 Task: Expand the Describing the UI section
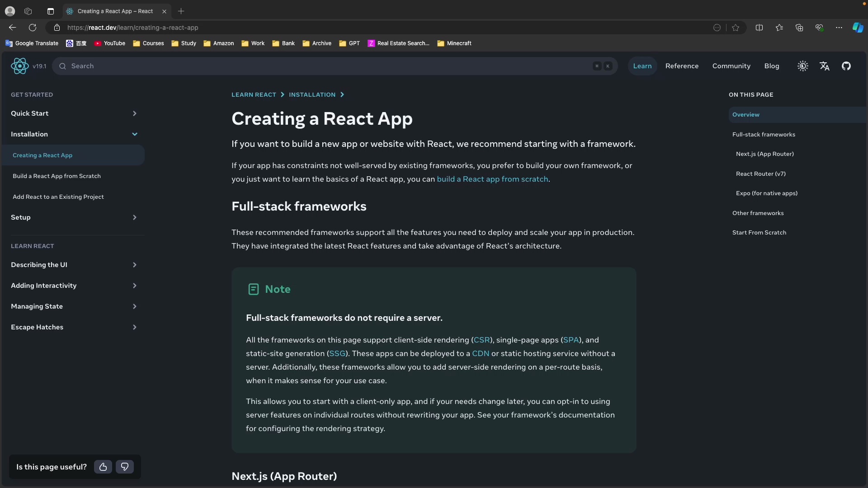coord(73,265)
